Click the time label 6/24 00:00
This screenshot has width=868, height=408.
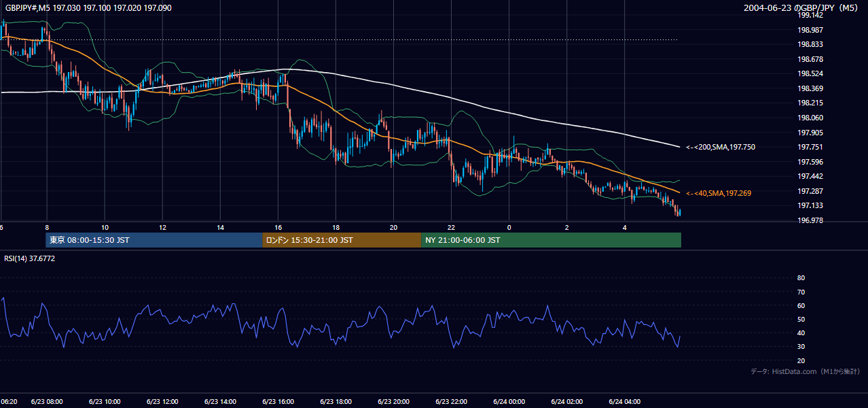tap(509, 402)
